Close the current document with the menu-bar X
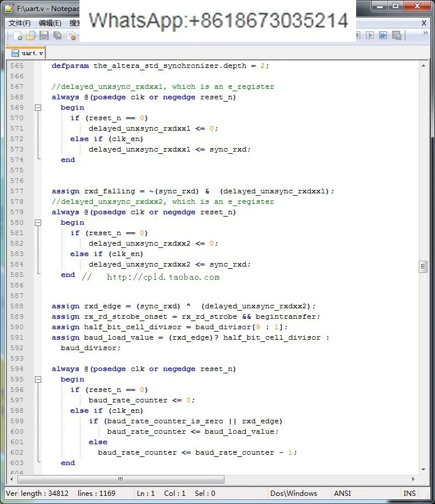 [x=424, y=23]
